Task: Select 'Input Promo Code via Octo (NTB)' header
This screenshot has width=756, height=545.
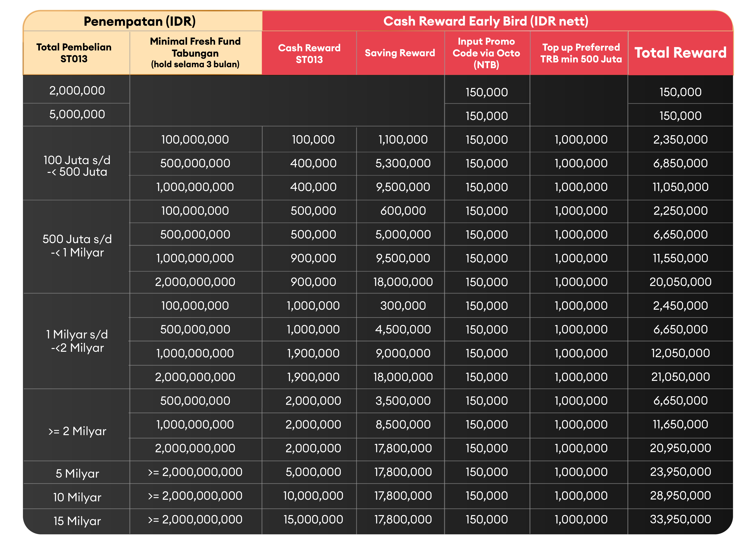Action: coord(486,53)
